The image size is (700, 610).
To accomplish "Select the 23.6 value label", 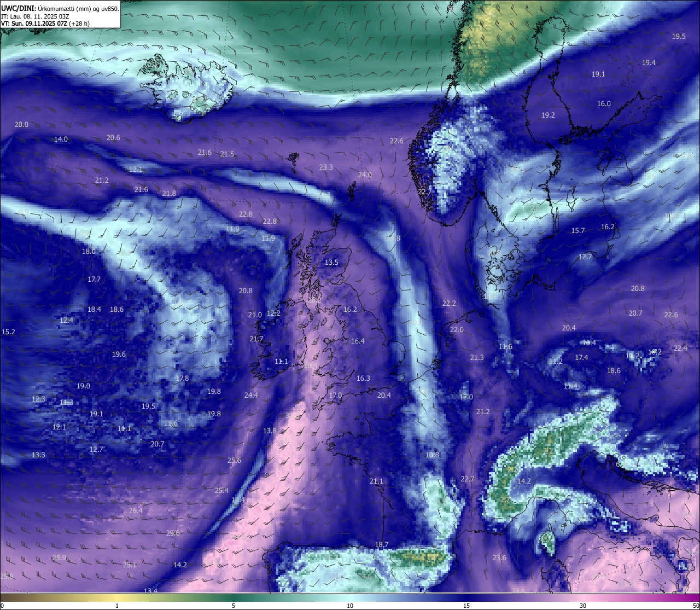I will point(499,558).
